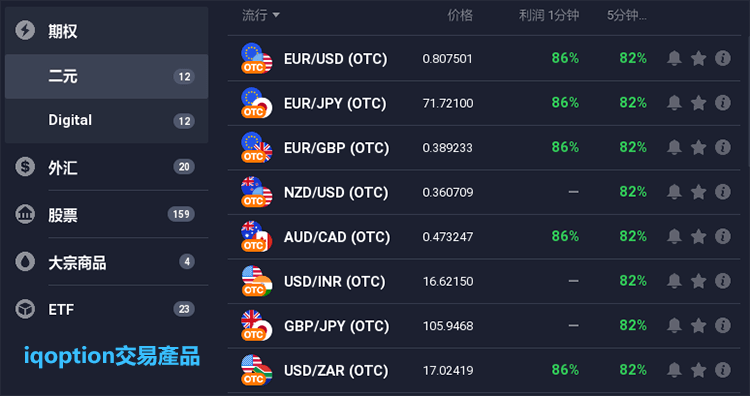Set a price alert bell for EUR/USD (OTC)
The width and height of the screenshot is (750, 396).
tap(674, 58)
